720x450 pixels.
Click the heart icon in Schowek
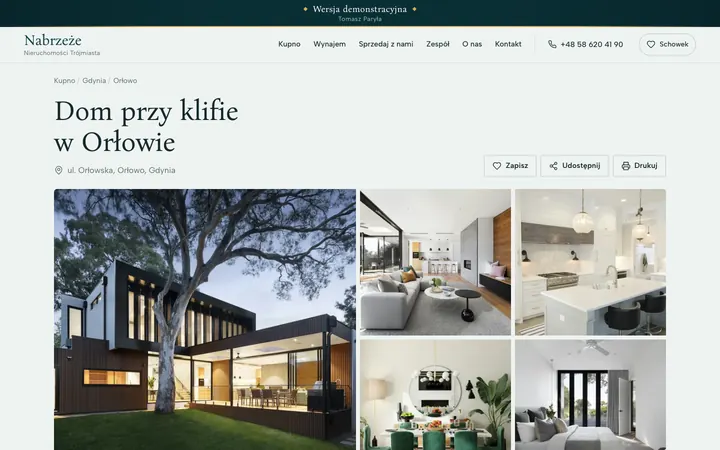[x=651, y=45]
